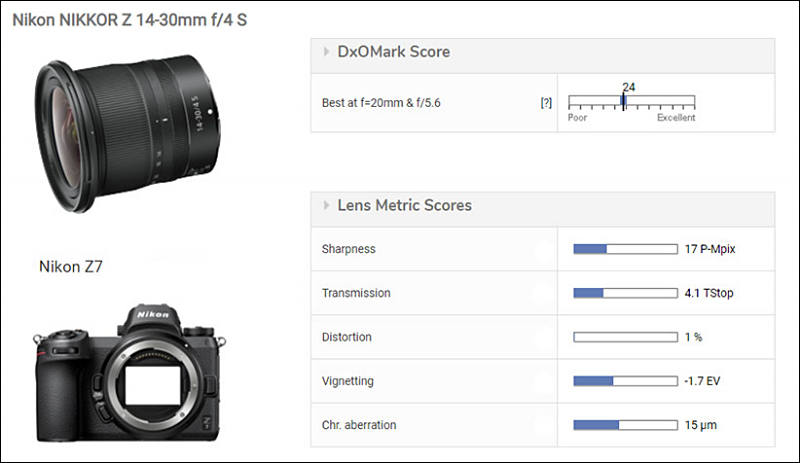800x463 pixels.
Task: Click the '1 %' distortion value
Action: click(x=693, y=337)
